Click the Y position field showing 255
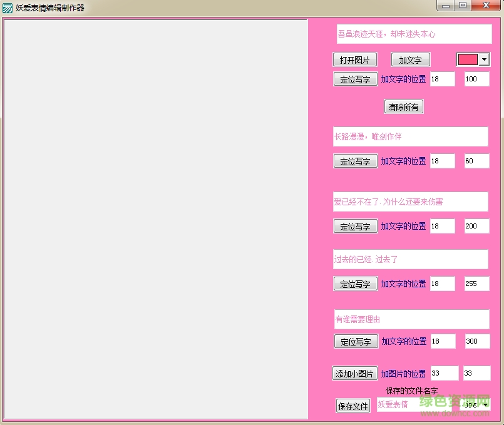504x425 pixels. coord(476,284)
